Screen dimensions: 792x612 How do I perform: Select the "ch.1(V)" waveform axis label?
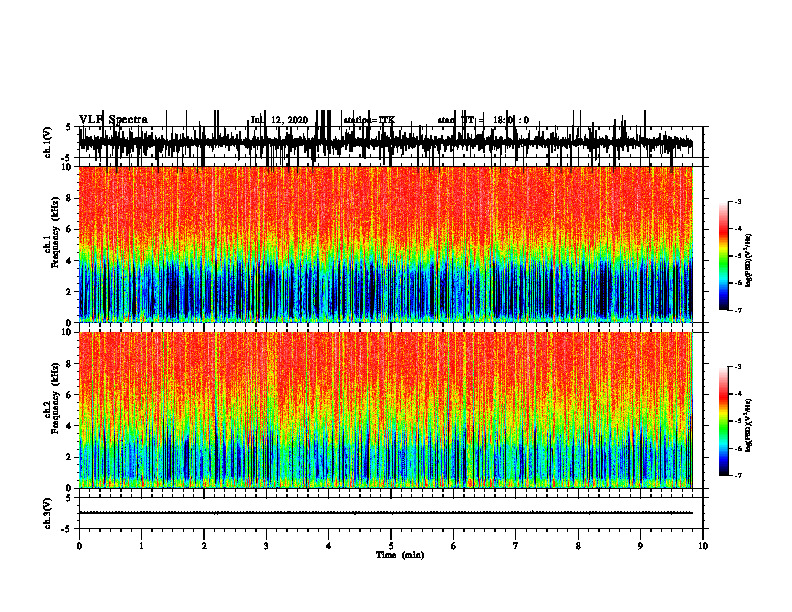48,142
